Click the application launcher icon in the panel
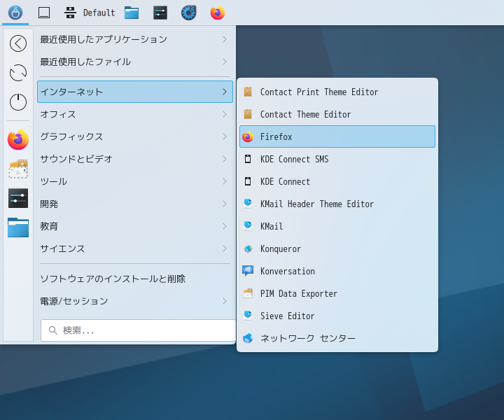The width and height of the screenshot is (504, 420). (15, 13)
